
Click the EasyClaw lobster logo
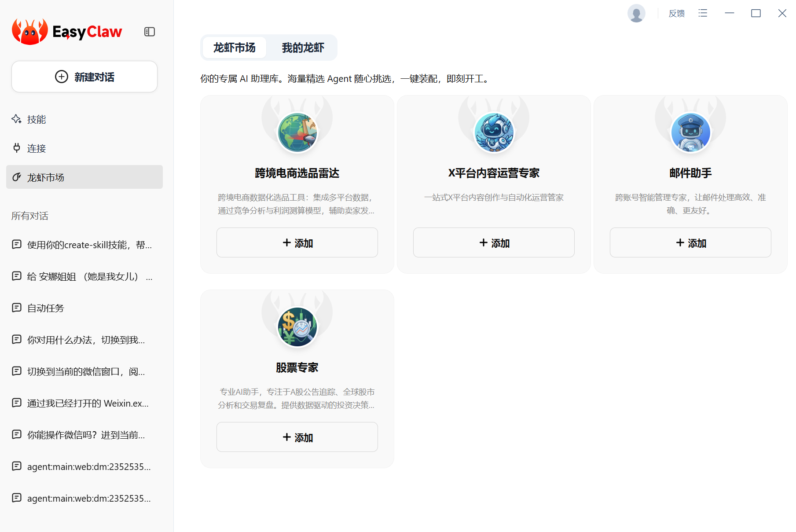tap(29, 31)
